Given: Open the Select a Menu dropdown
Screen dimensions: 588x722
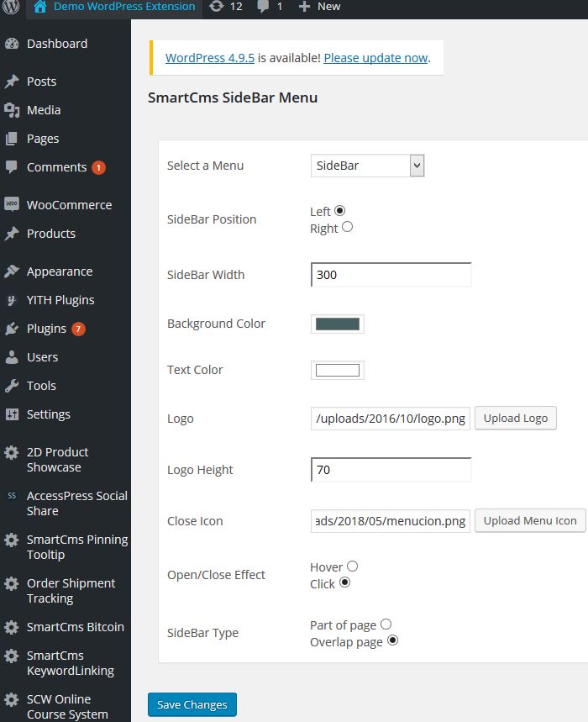Looking at the screenshot, I should coord(367,165).
